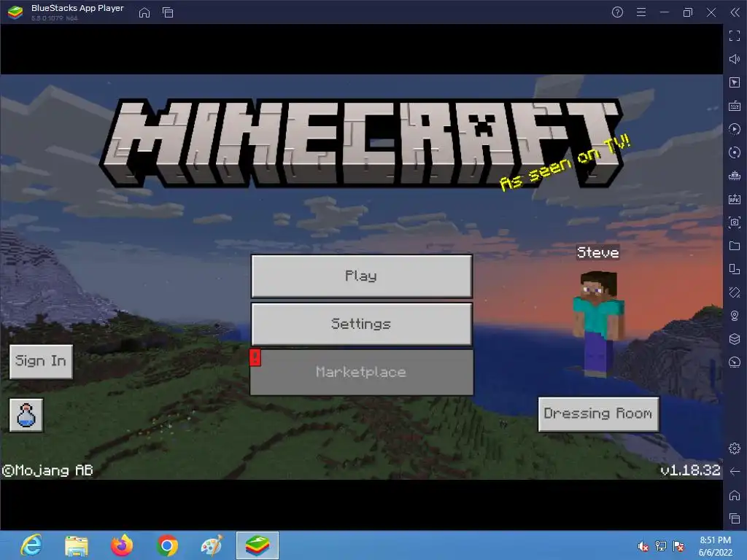The height and width of the screenshot is (560, 747).
Task: Click the Android back arrow in sidebar
Action: click(735, 472)
